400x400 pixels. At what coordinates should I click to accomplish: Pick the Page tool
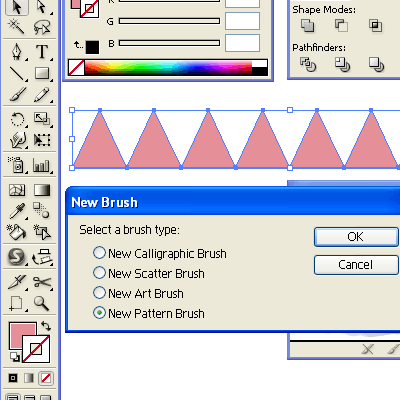coord(17,303)
